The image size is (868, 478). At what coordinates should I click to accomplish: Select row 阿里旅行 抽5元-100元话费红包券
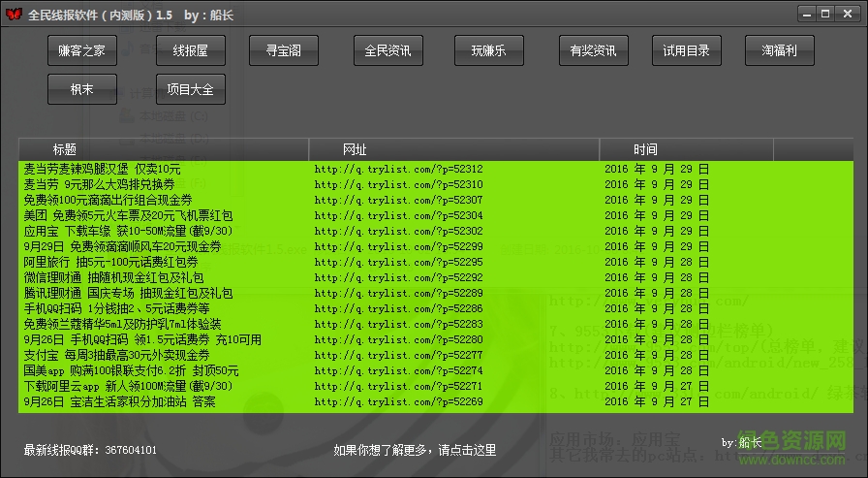point(436,262)
